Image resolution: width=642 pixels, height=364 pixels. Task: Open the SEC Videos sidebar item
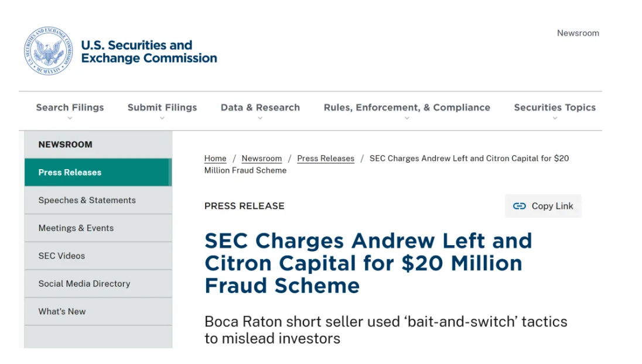coord(62,256)
